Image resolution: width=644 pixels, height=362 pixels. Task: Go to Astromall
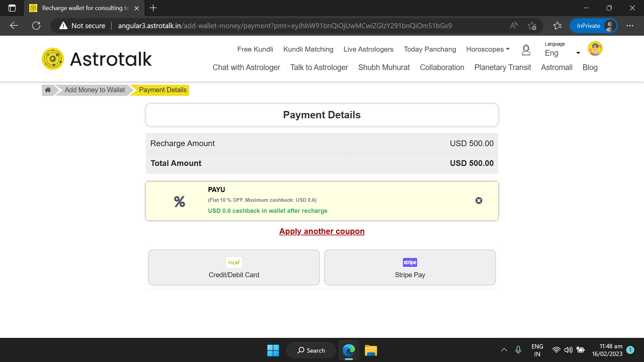pos(557,67)
